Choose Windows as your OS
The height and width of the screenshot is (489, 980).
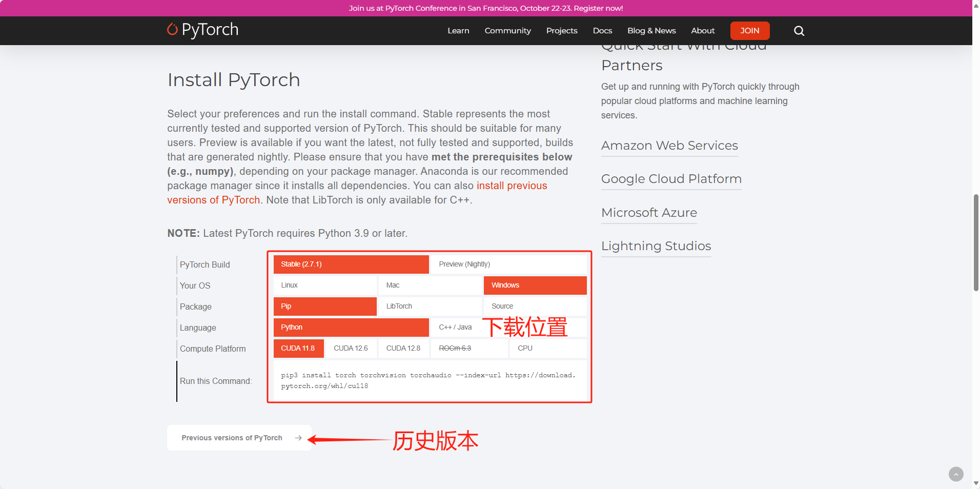point(535,286)
